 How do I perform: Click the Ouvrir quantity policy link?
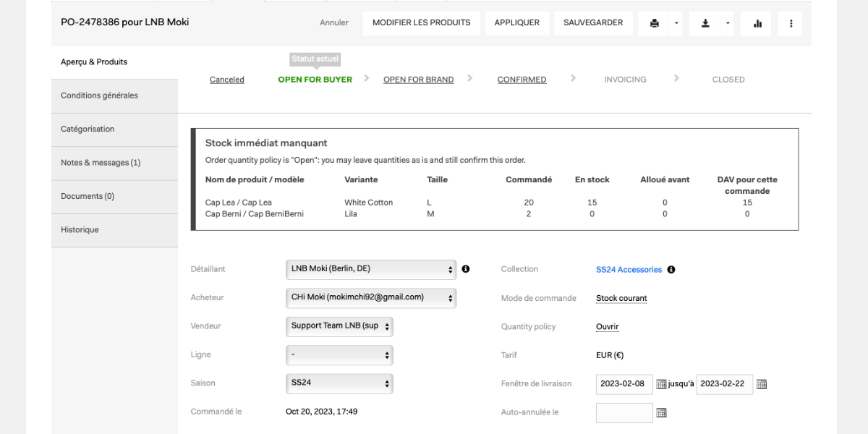(608, 327)
